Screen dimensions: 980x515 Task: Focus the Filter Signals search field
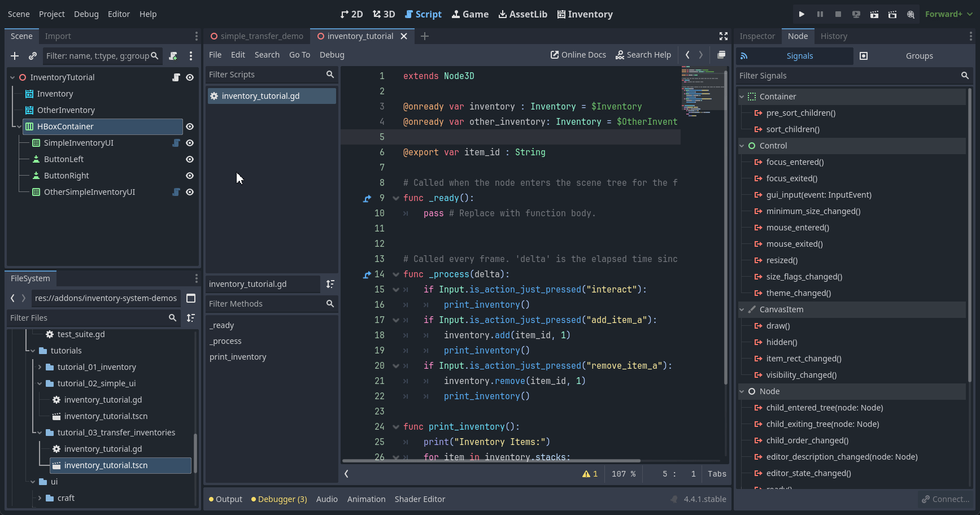point(853,76)
